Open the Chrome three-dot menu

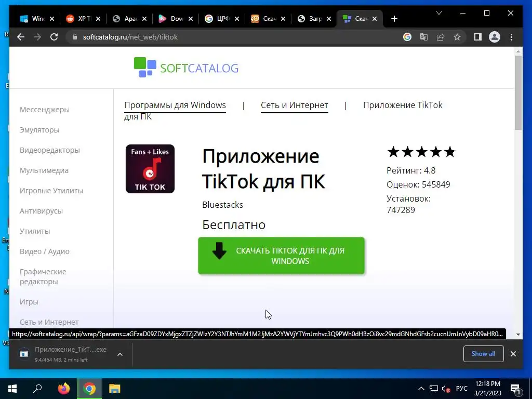click(x=511, y=37)
